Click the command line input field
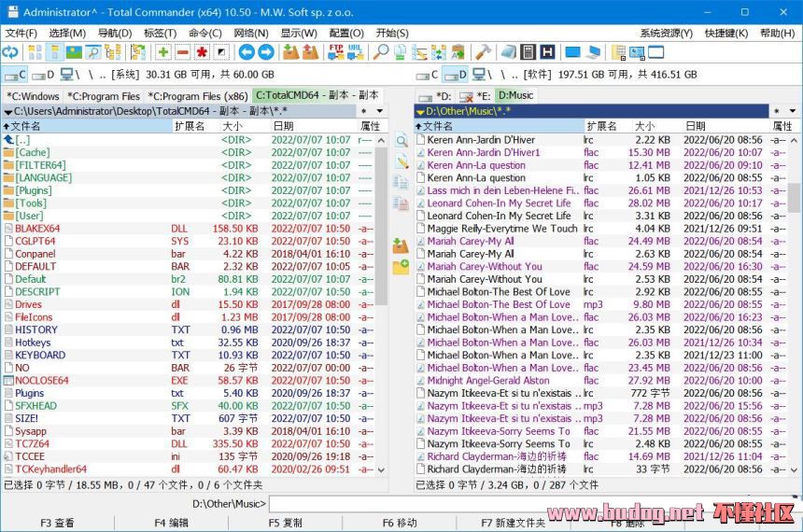 click(x=532, y=504)
